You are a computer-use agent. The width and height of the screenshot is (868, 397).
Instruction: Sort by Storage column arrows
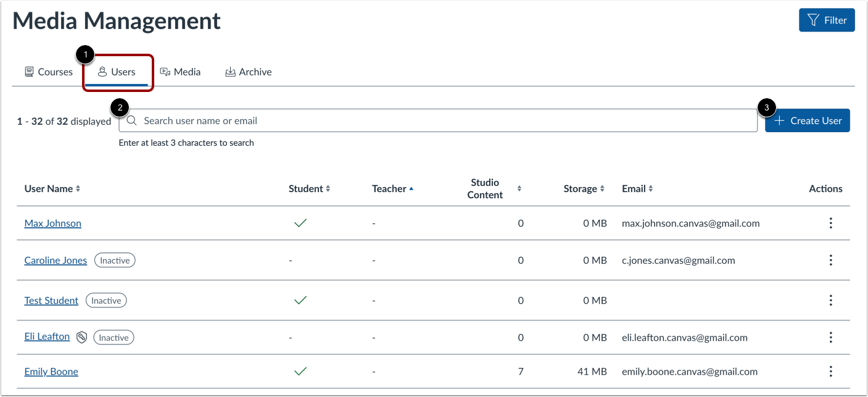coord(602,189)
